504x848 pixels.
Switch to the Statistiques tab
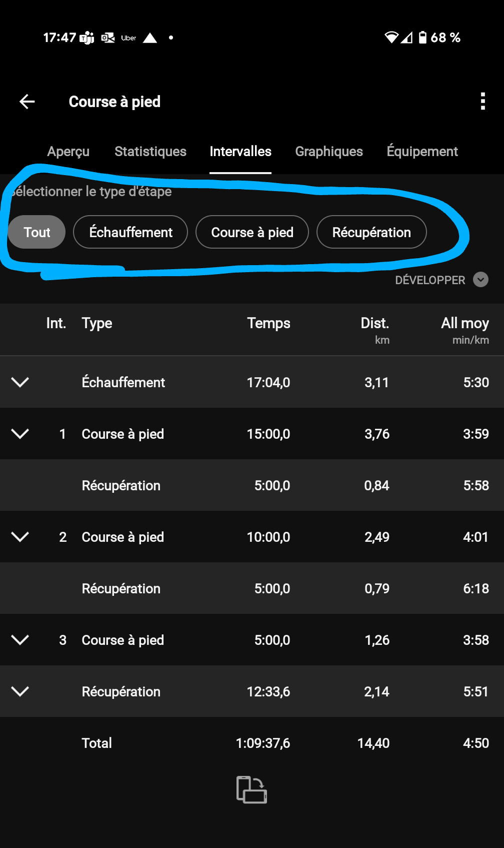click(150, 152)
